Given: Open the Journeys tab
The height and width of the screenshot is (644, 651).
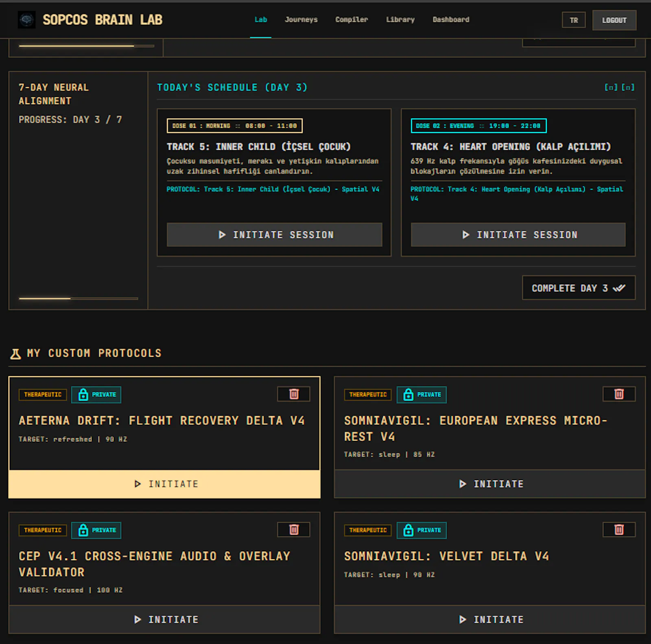Looking at the screenshot, I should (301, 20).
